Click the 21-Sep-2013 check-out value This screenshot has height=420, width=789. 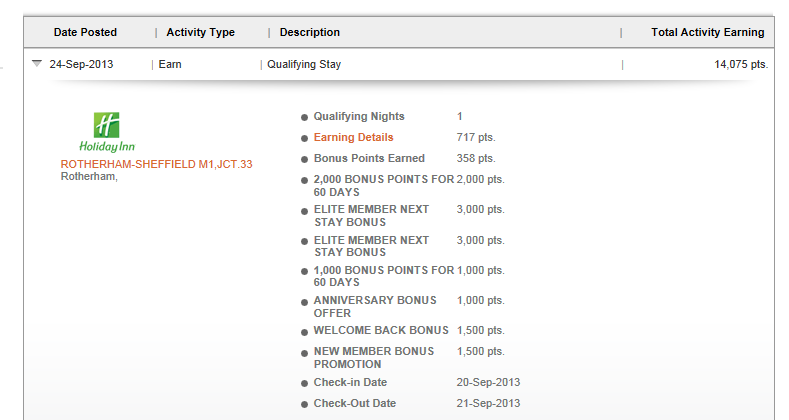pyautogui.click(x=488, y=403)
